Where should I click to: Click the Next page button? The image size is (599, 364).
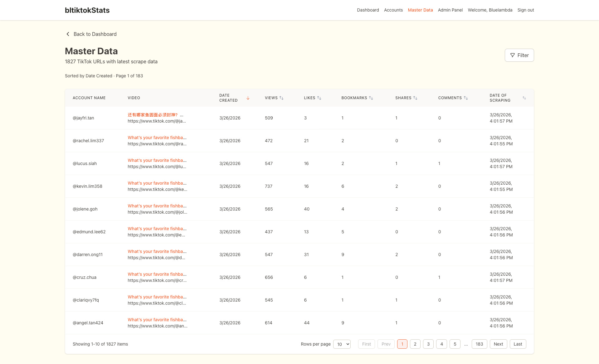(x=498, y=344)
